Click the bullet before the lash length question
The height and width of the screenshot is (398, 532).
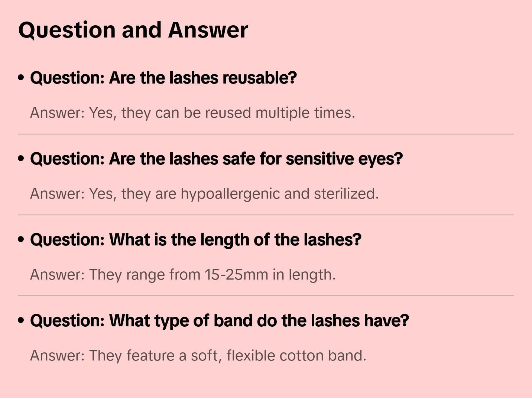[x=21, y=239]
